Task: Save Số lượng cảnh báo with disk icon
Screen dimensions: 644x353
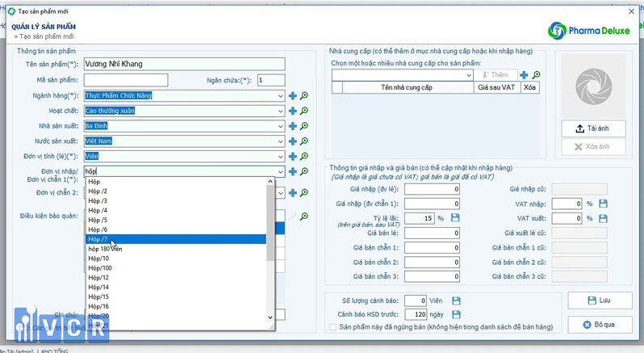Action: click(456, 301)
